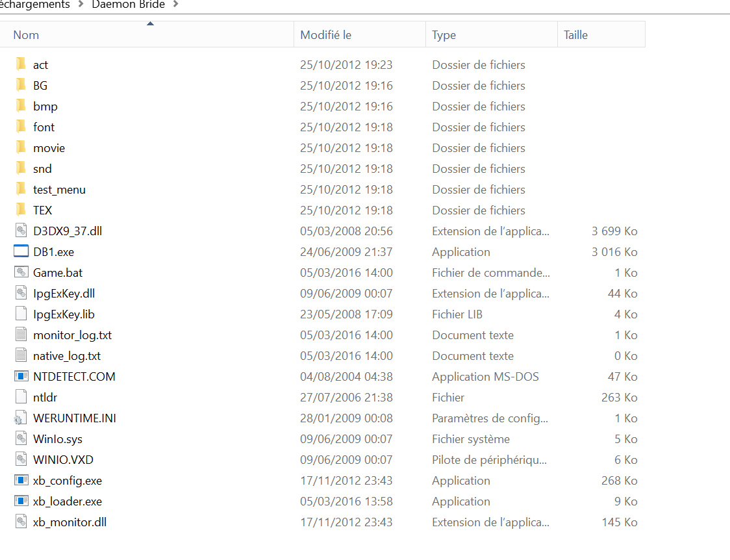Expand the chevron after Daemon Bride breadcrumb
The height and width of the screenshot is (560, 730).
pos(175,5)
